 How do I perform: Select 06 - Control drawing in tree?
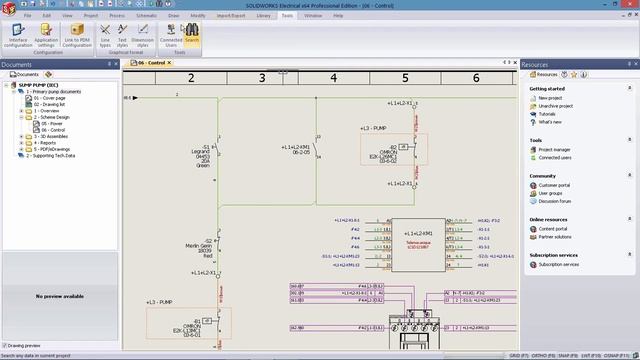tap(53, 130)
